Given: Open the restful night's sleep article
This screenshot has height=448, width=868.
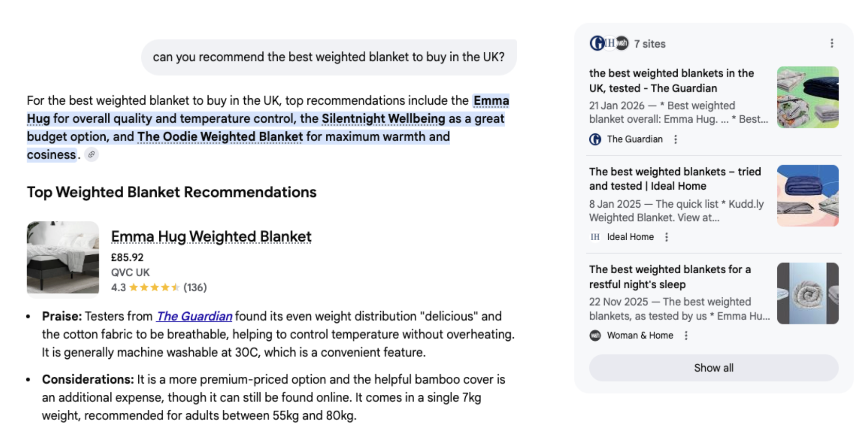Looking at the screenshot, I should (x=669, y=277).
